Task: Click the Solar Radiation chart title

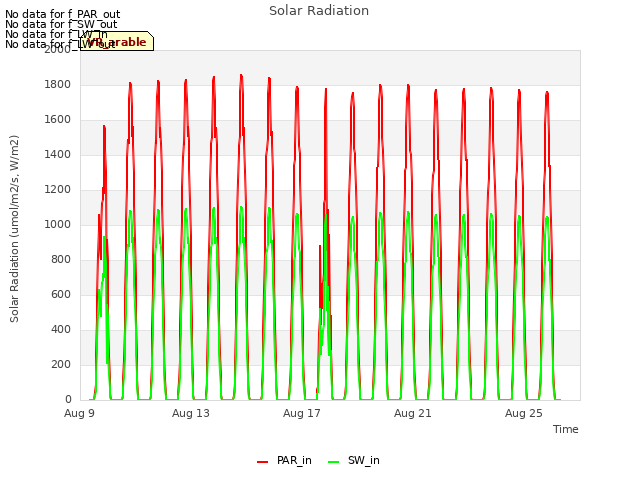Action: click(x=319, y=11)
